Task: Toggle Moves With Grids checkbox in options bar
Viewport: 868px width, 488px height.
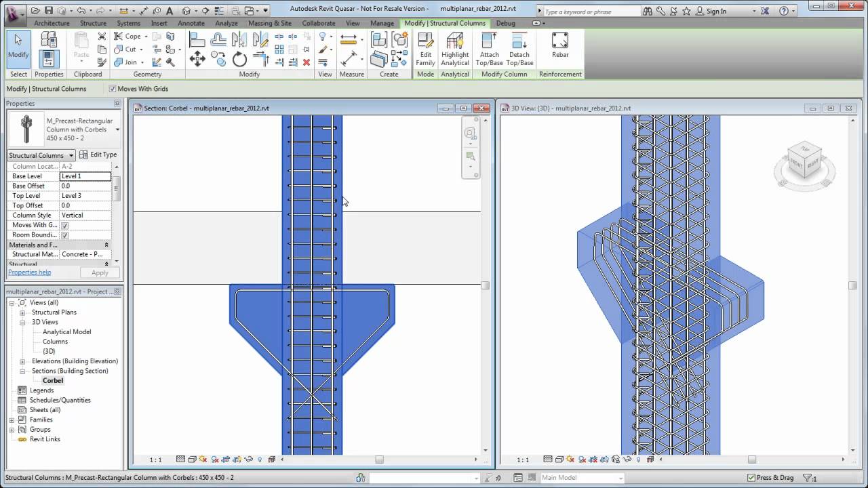Action: 113,89
